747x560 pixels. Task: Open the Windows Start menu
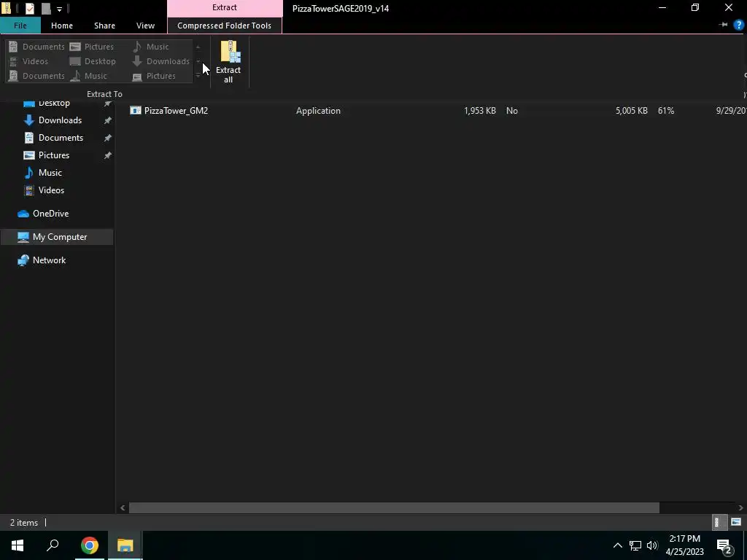click(18, 545)
